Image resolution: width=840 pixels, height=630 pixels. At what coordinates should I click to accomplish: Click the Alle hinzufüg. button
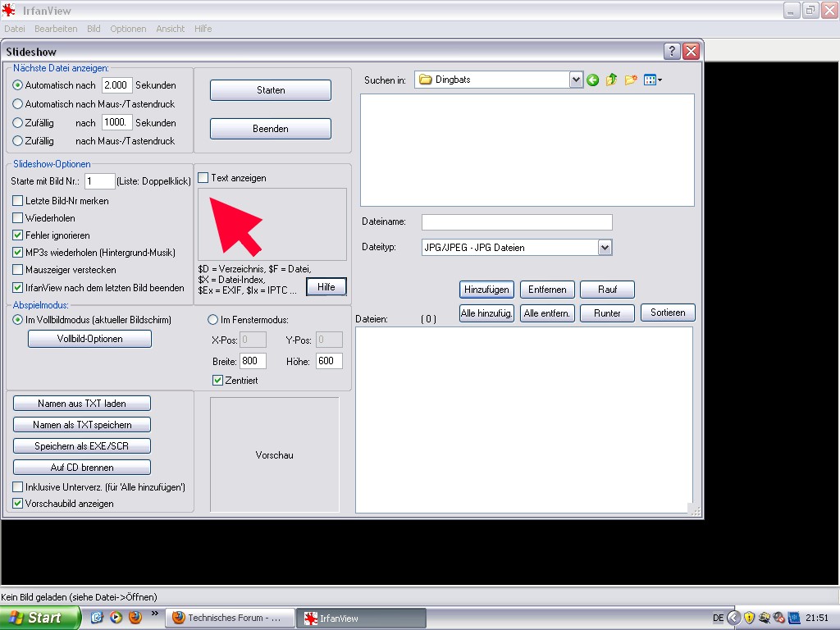coord(487,313)
